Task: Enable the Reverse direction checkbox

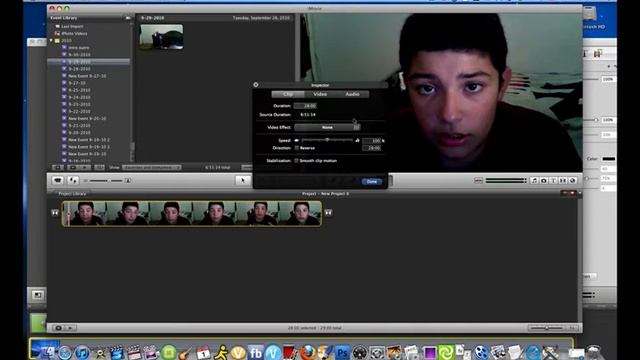Action: pyautogui.click(x=297, y=148)
